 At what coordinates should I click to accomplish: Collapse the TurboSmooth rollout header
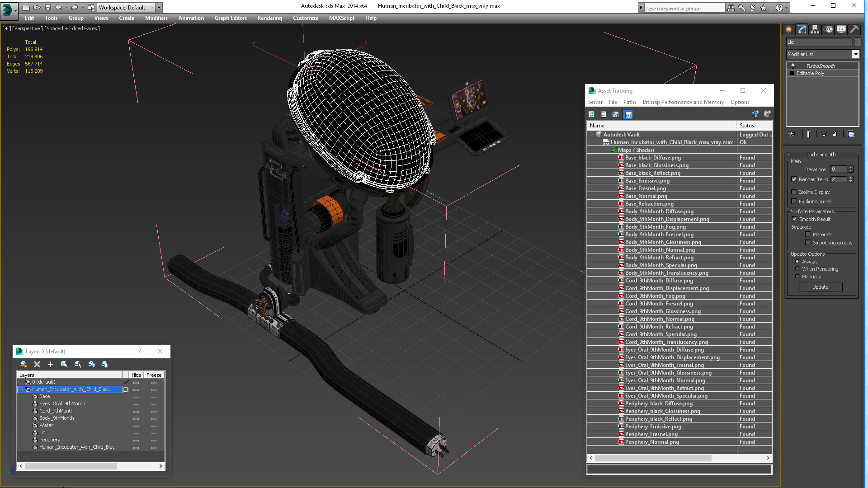point(821,155)
